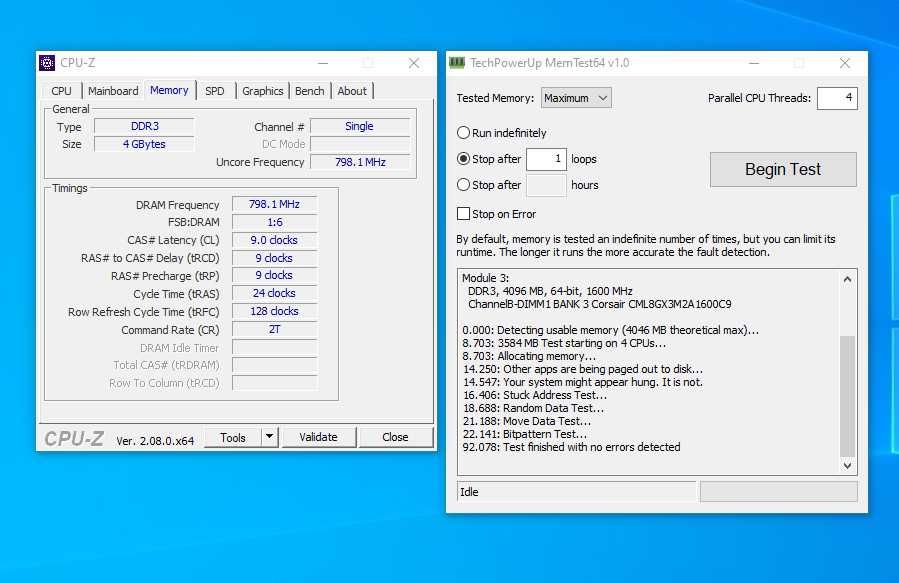The height and width of the screenshot is (583, 899).
Task: Switch to the Graphics tab
Action: [x=263, y=91]
